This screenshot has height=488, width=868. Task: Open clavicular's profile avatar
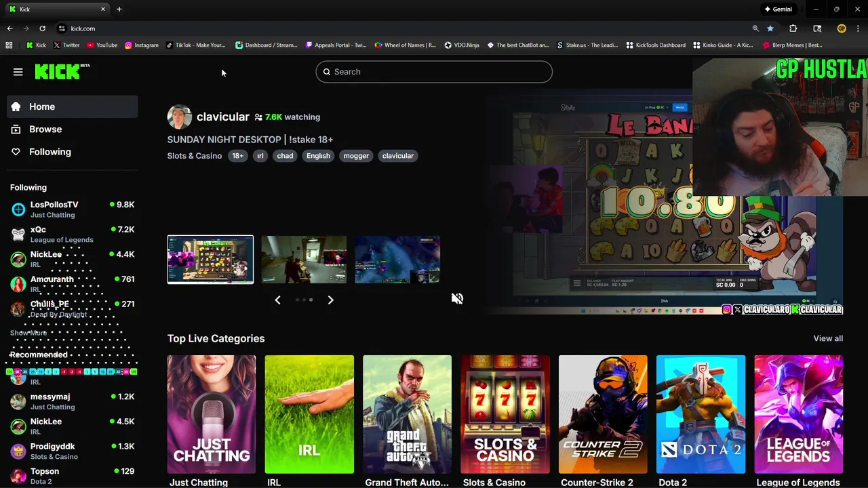coord(180,117)
